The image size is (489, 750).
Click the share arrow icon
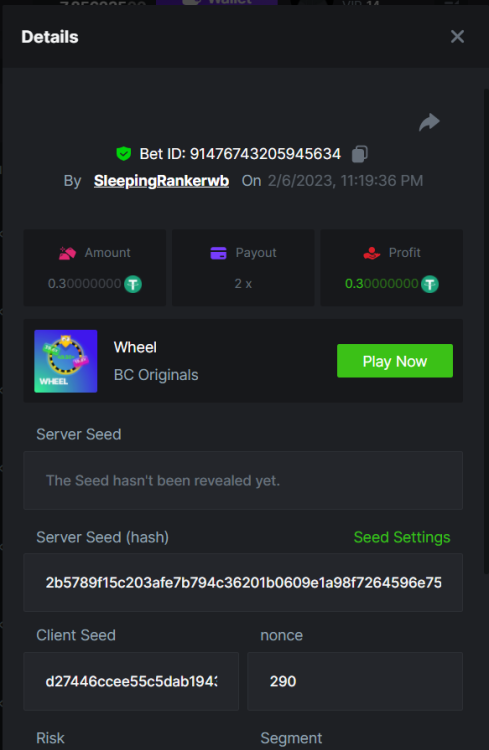point(429,122)
